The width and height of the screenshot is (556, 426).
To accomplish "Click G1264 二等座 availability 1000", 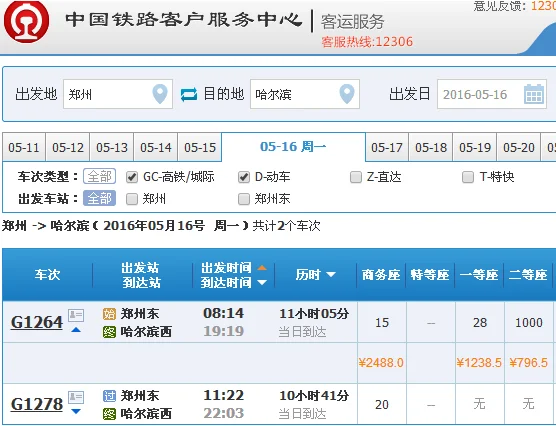I will click(529, 322).
